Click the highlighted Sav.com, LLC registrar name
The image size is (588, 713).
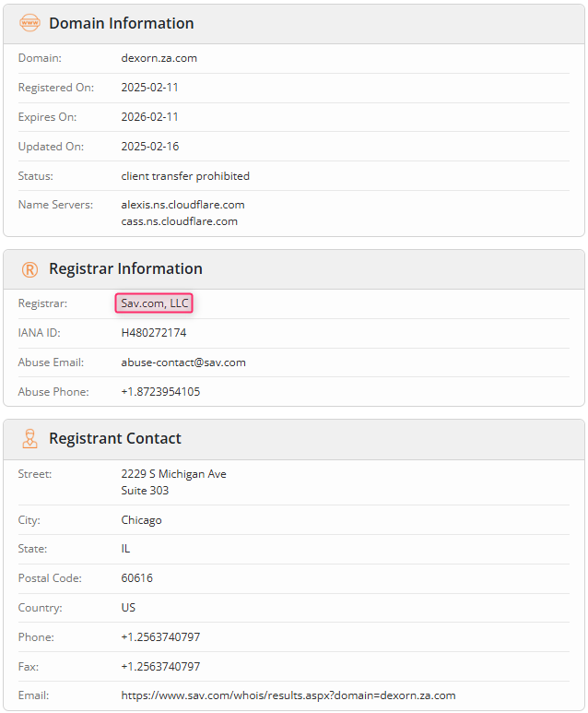[154, 303]
